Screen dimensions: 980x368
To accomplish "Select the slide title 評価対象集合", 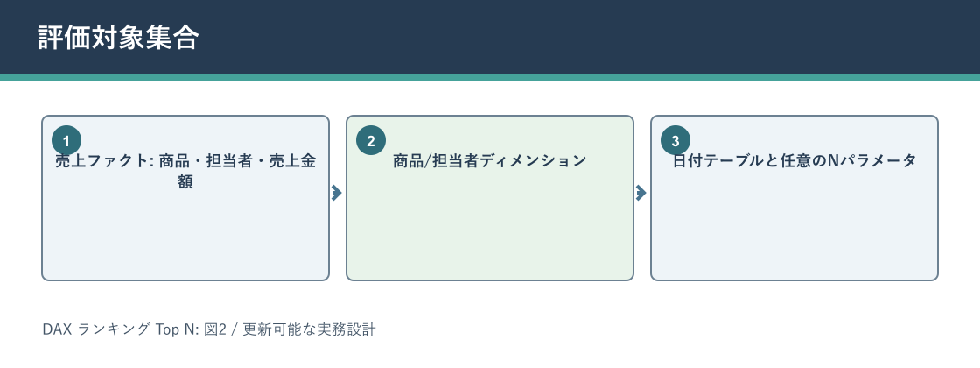I will click(118, 38).
